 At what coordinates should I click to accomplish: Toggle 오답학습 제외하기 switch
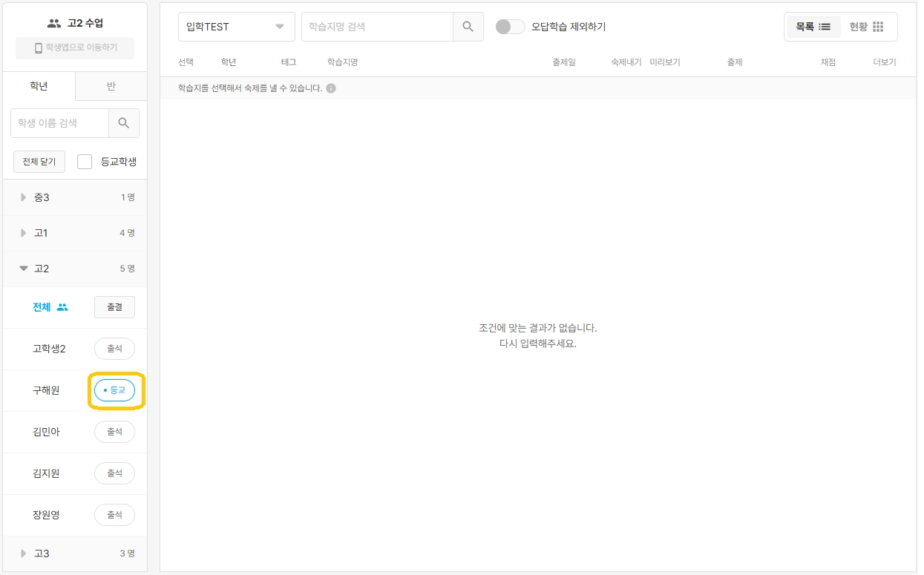point(510,27)
